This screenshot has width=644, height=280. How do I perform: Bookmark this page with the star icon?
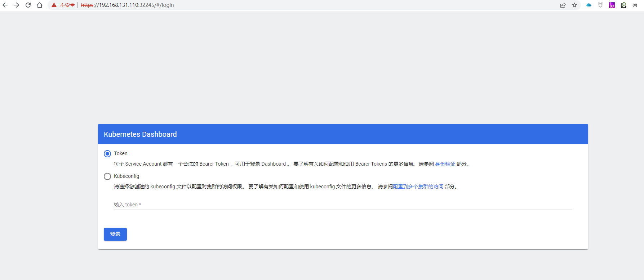(x=574, y=5)
